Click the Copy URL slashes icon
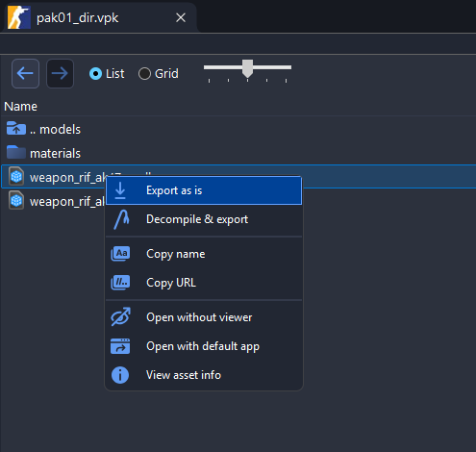Viewport: 476px width, 452px height. (120, 283)
